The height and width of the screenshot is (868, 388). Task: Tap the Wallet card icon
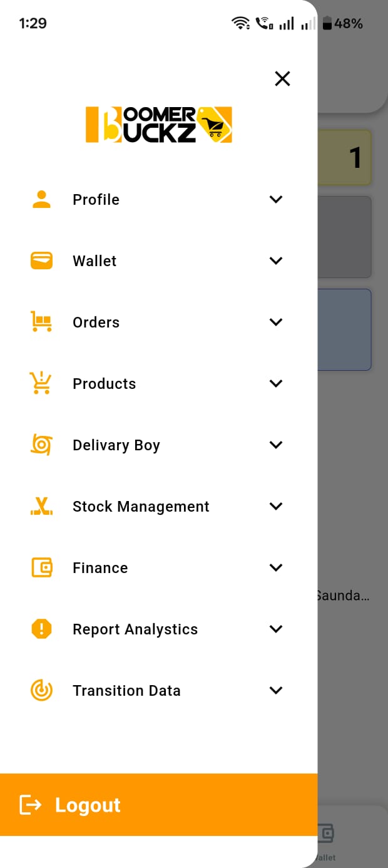[x=41, y=261]
